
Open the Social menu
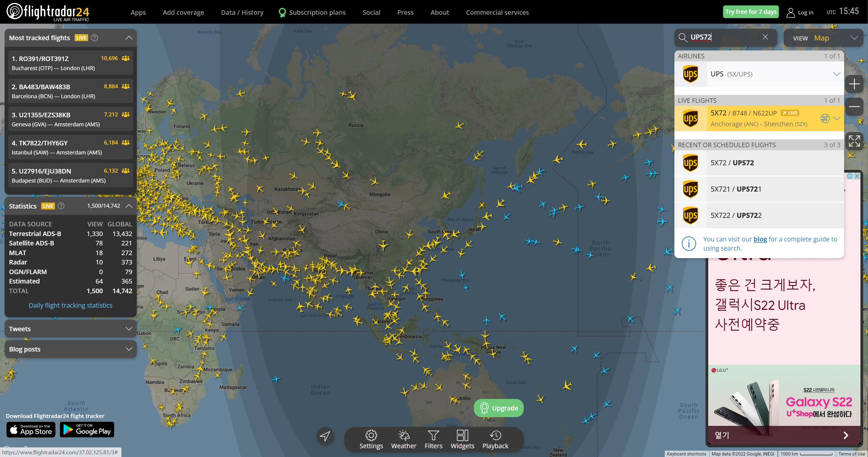(x=371, y=12)
